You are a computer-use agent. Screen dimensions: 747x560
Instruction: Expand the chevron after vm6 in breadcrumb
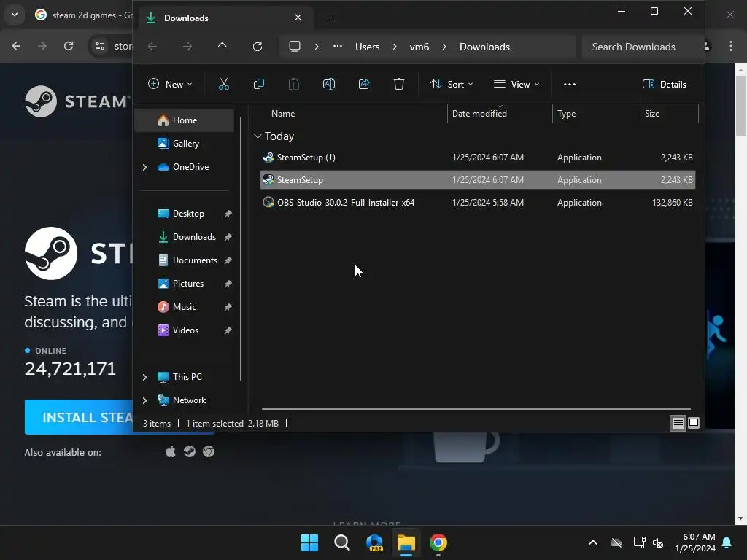coord(444,47)
